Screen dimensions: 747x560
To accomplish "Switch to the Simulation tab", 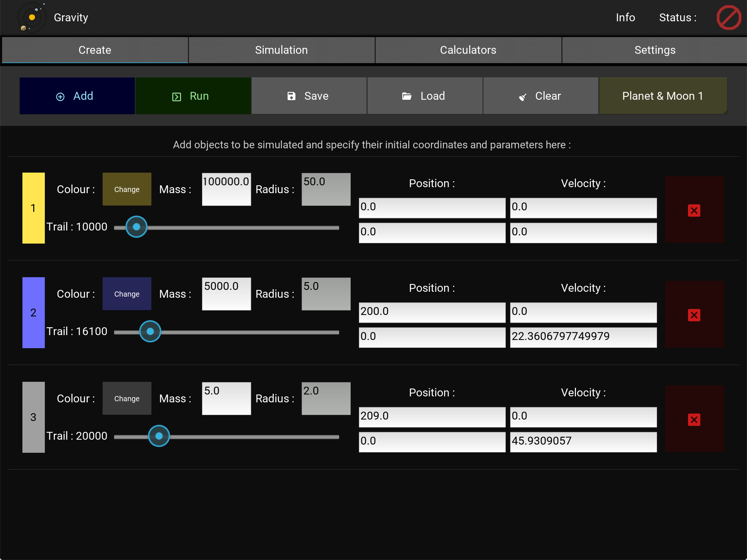I will pos(281,50).
